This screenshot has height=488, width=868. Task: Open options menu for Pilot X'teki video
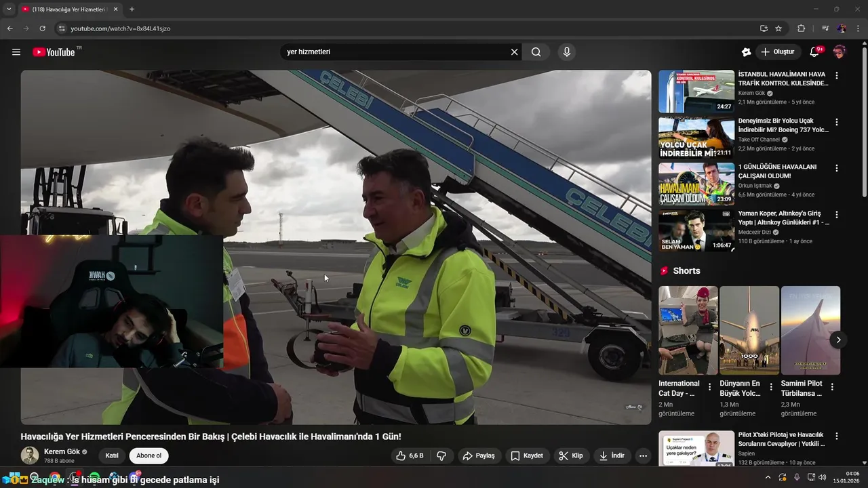[x=837, y=436]
